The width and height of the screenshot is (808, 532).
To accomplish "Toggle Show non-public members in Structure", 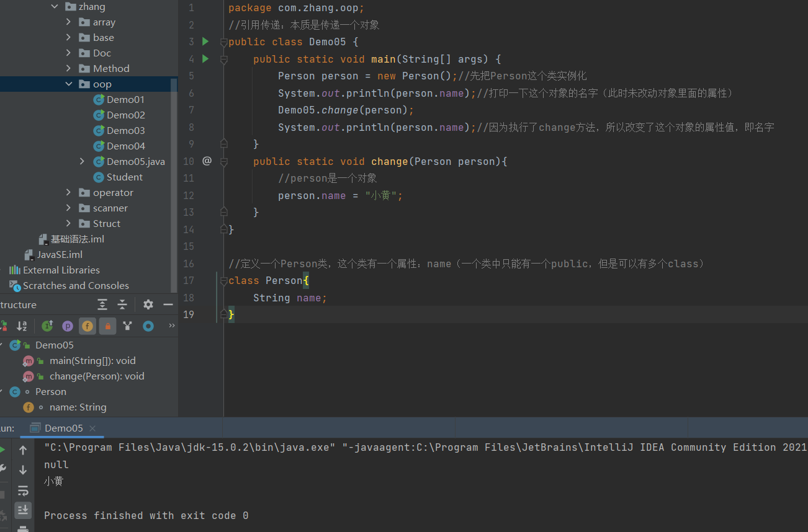I will coord(107,326).
